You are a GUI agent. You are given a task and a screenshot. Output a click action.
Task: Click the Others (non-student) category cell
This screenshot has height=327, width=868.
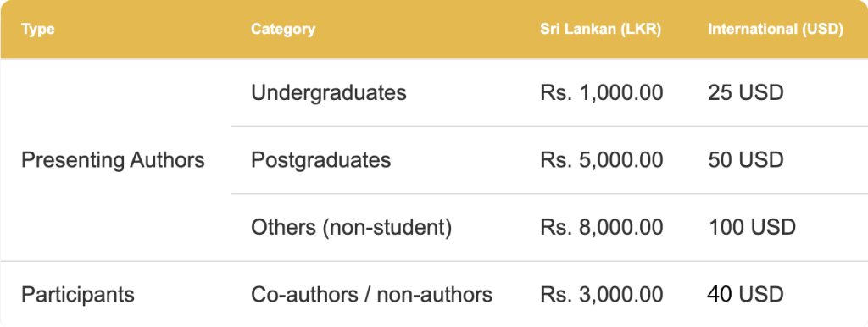coord(351,227)
